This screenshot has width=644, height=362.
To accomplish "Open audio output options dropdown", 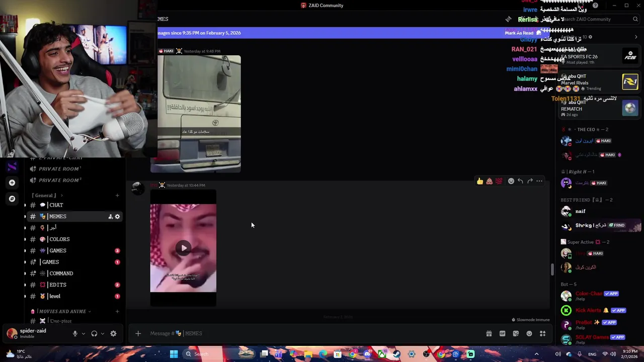I will [x=103, y=333].
